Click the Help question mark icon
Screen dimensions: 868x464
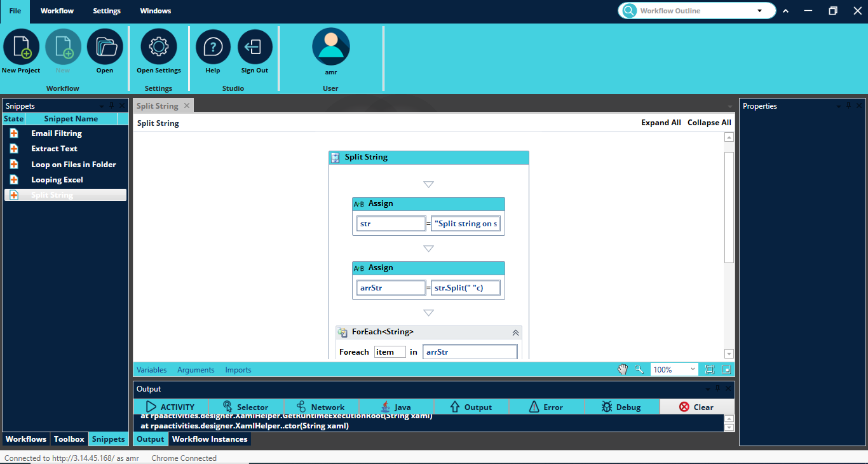[213, 47]
